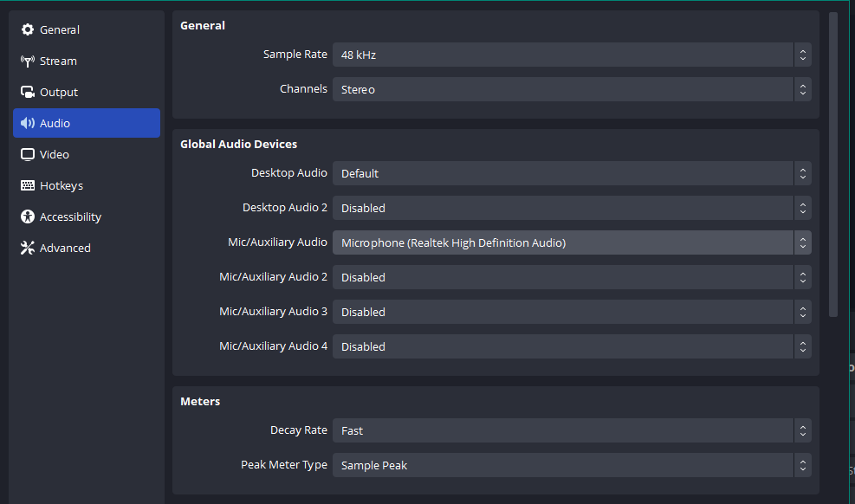Switch to the Stream settings tab
855x504 pixels.
(x=87, y=61)
